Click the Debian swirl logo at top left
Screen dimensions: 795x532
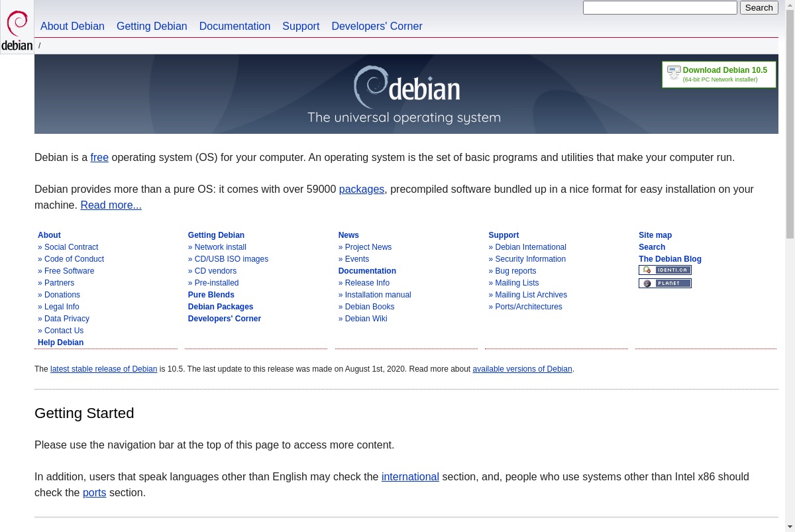coord(17,27)
